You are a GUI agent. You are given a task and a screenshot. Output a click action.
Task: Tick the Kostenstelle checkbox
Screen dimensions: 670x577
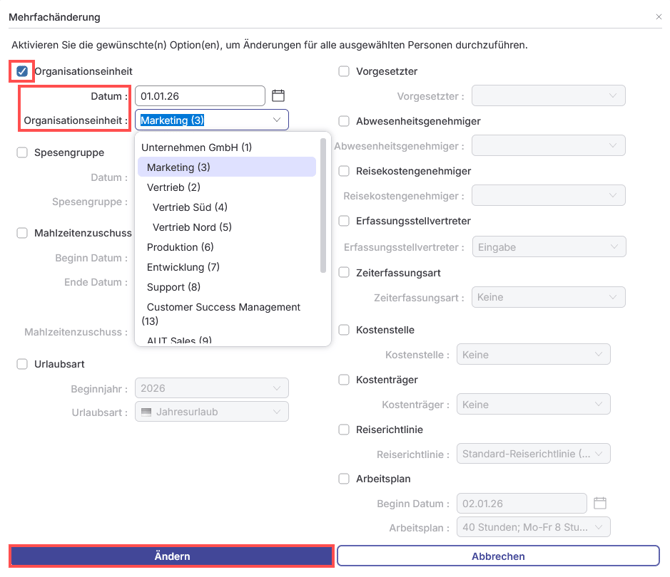tap(344, 330)
